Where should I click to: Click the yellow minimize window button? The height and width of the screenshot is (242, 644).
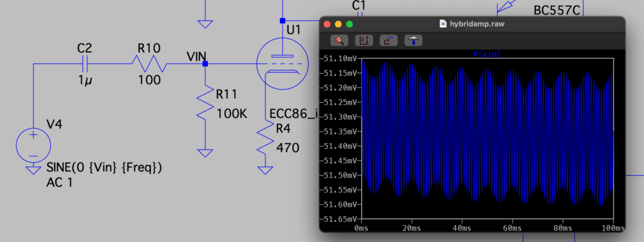tap(338, 24)
